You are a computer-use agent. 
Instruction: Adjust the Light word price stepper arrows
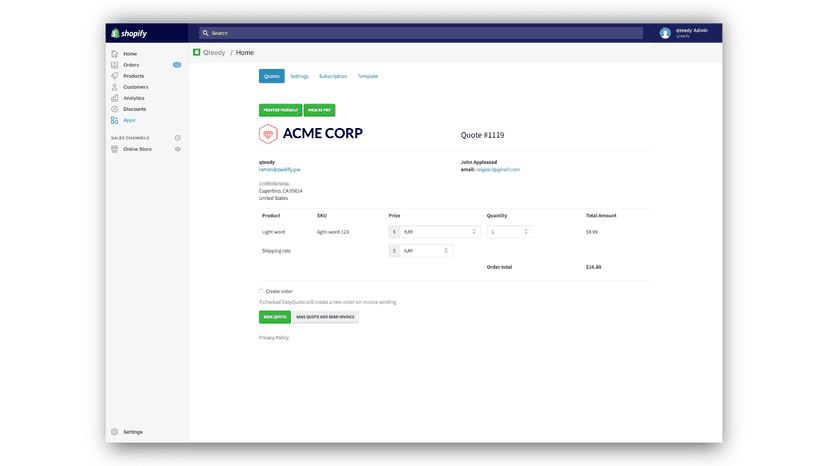tap(474, 231)
